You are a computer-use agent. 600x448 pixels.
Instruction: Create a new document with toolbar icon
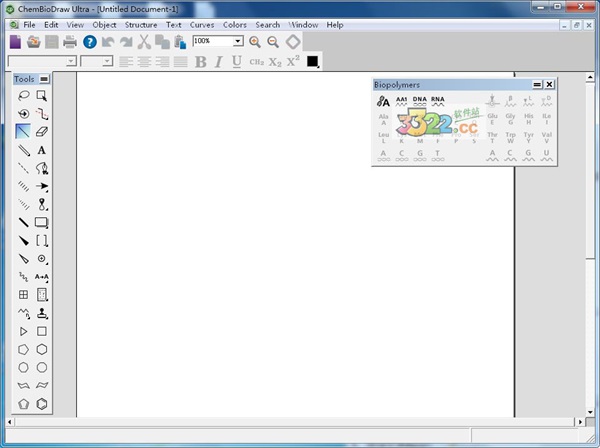point(15,42)
